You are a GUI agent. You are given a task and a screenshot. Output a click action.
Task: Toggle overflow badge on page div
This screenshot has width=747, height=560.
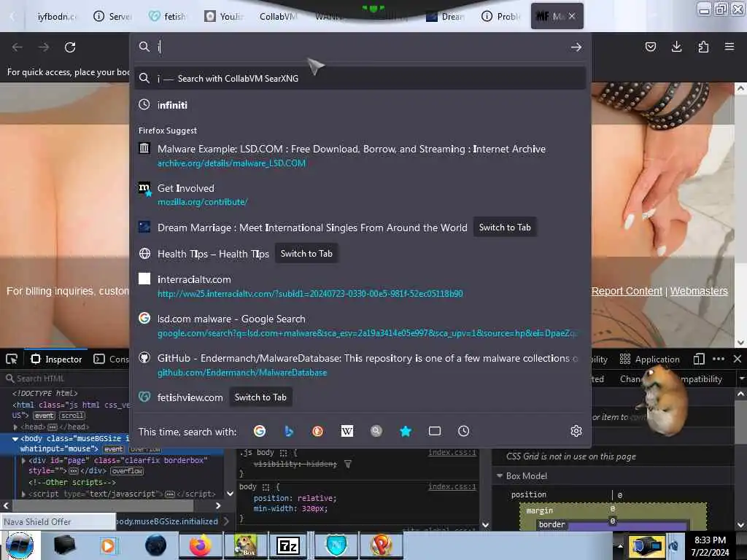click(127, 471)
